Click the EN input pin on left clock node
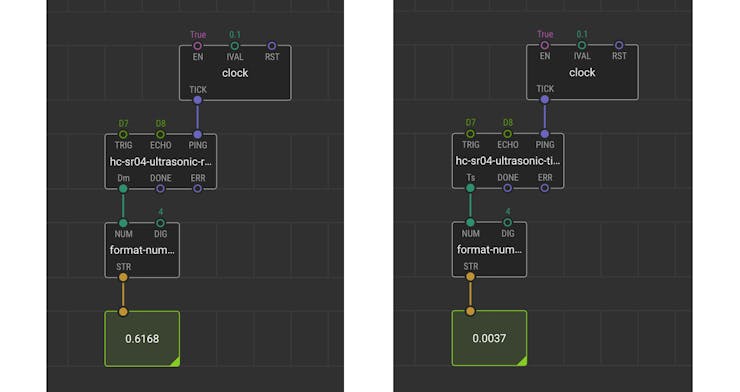The height and width of the screenshot is (392, 740). (x=197, y=46)
